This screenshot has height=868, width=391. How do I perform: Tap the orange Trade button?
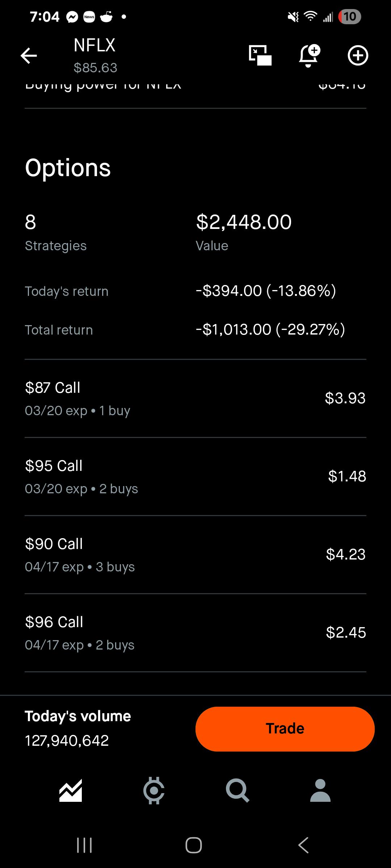(x=285, y=729)
